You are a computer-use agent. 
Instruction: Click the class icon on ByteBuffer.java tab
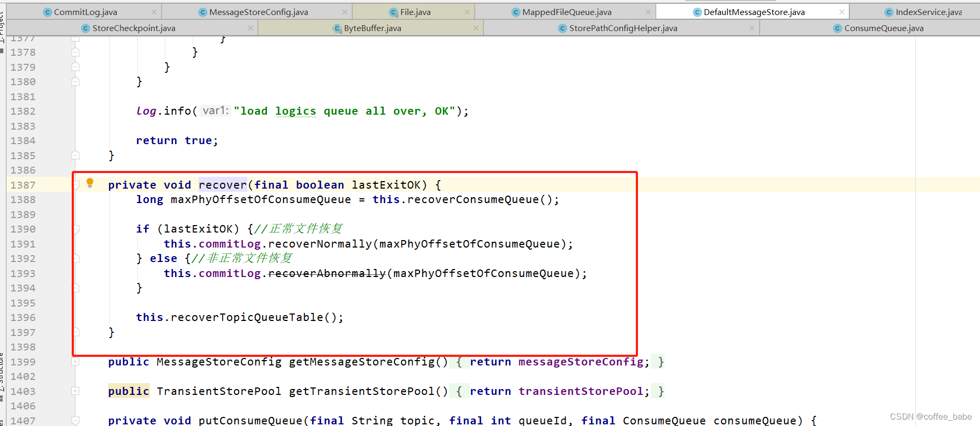(338, 28)
